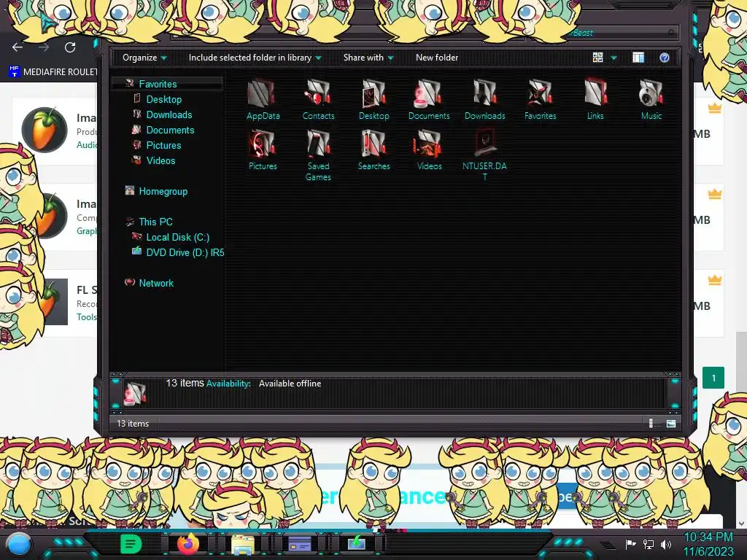Open the green notes app on taskbar
This screenshot has width=747, height=560.
(x=131, y=543)
